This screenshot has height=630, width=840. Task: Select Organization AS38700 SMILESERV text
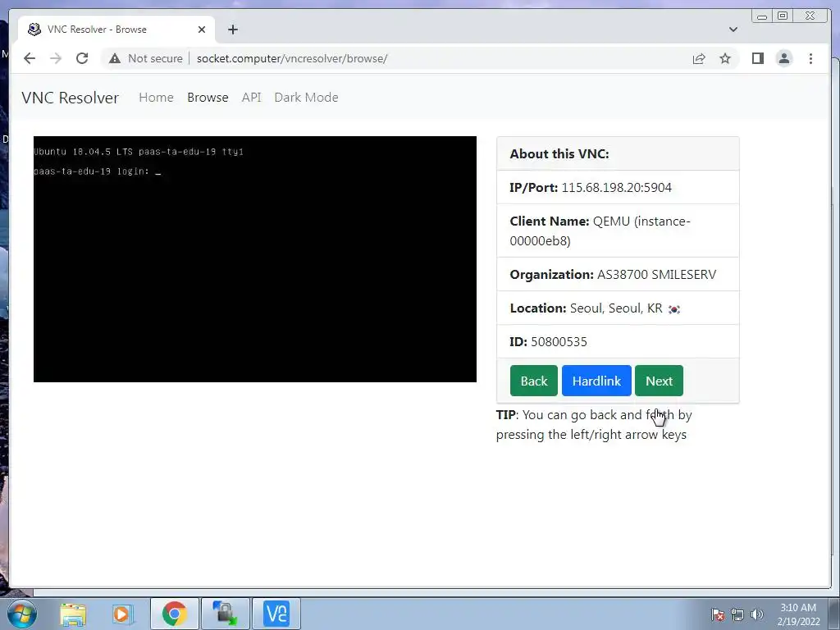coord(613,274)
